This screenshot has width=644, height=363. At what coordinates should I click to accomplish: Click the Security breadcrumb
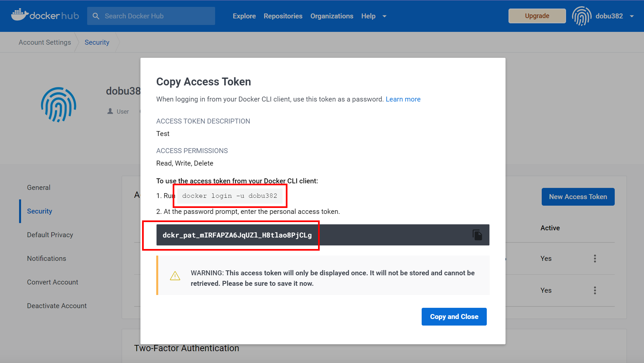(x=97, y=42)
